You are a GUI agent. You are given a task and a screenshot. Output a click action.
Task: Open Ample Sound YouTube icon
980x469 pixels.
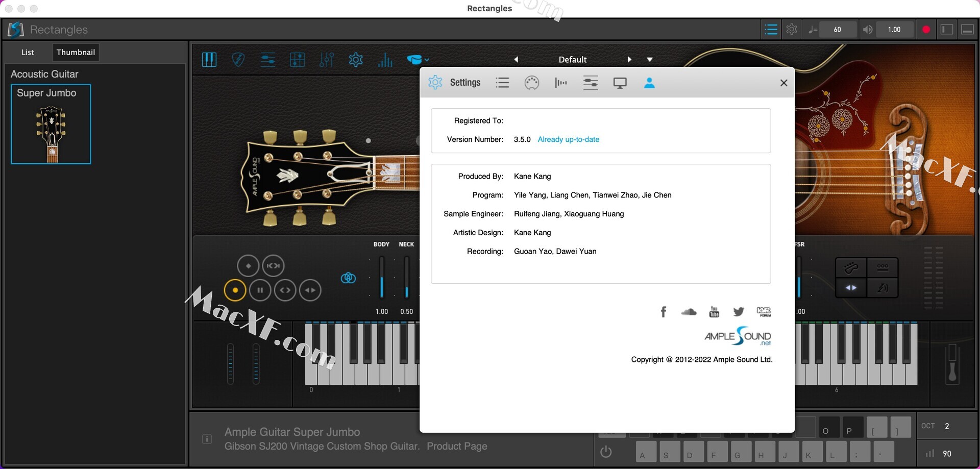pyautogui.click(x=714, y=312)
